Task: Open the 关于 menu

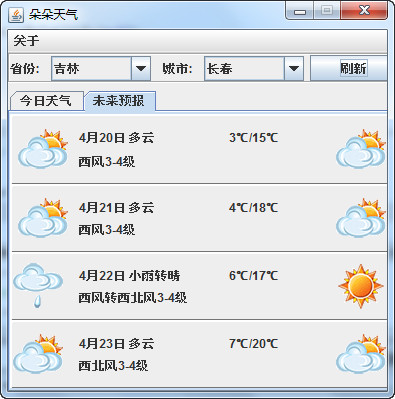Action: point(26,41)
